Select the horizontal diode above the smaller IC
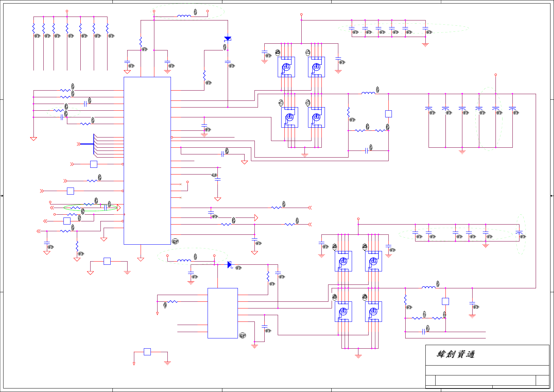554x392 pixels. click(x=230, y=265)
